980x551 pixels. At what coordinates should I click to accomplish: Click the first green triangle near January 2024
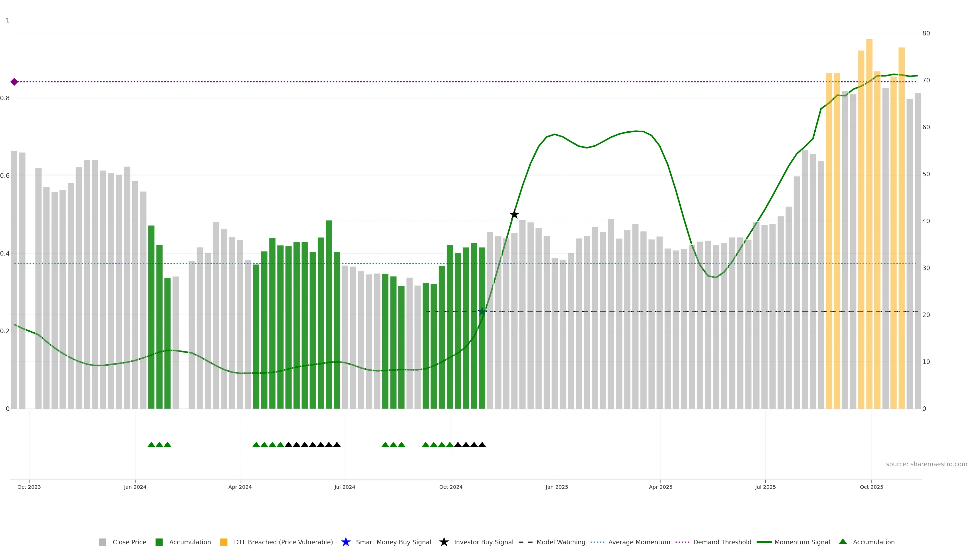[151, 445]
